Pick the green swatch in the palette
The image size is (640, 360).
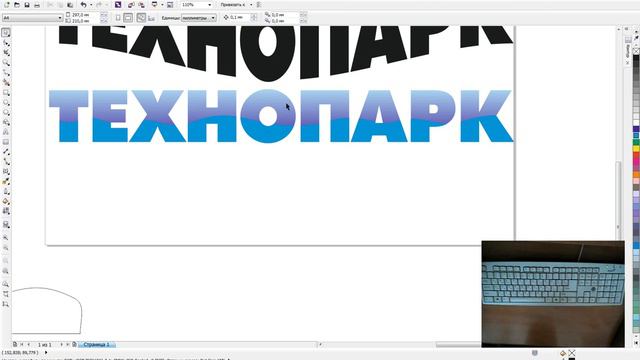636,142
